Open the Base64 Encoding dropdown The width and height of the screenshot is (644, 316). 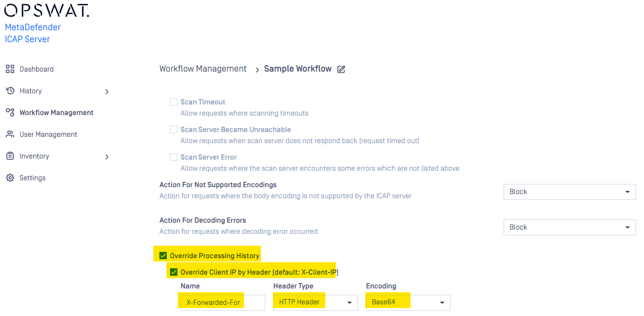(408, 302)
